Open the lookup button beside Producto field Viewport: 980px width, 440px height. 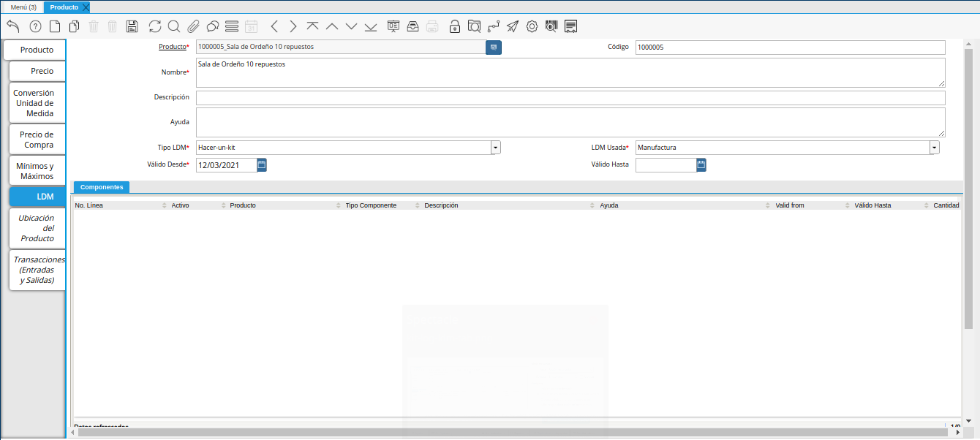coord(494,47)
